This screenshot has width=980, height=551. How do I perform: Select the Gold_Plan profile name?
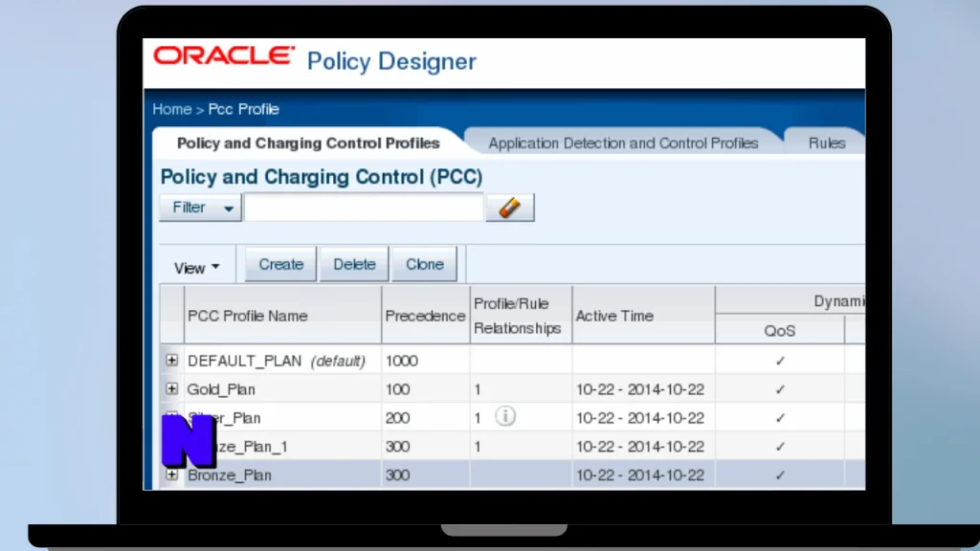(x=221, y=390)
